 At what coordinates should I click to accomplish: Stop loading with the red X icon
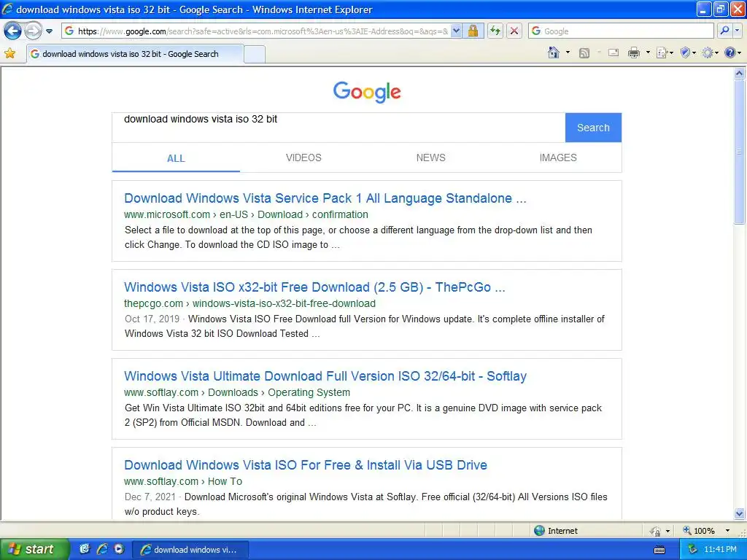514,31
